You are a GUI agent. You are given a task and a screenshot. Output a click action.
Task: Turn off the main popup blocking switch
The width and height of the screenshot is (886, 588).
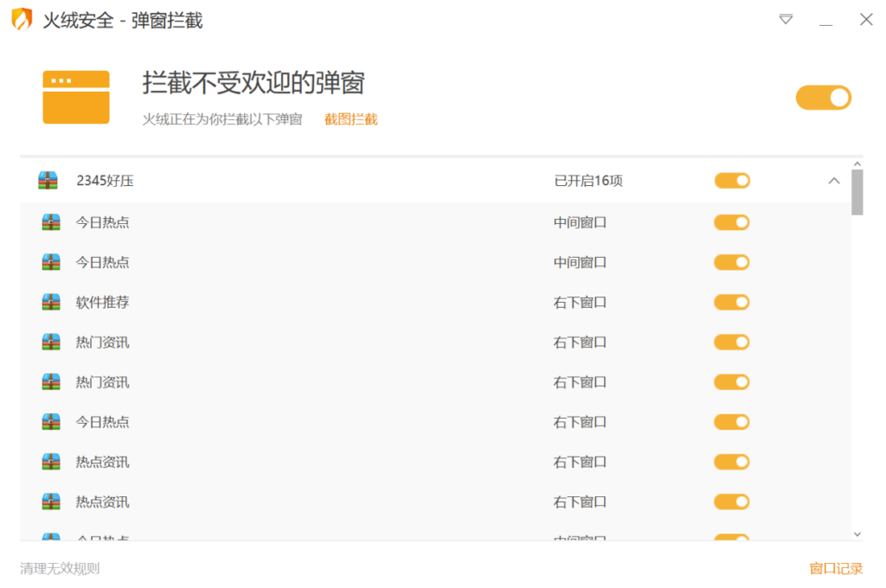point(823,98)
